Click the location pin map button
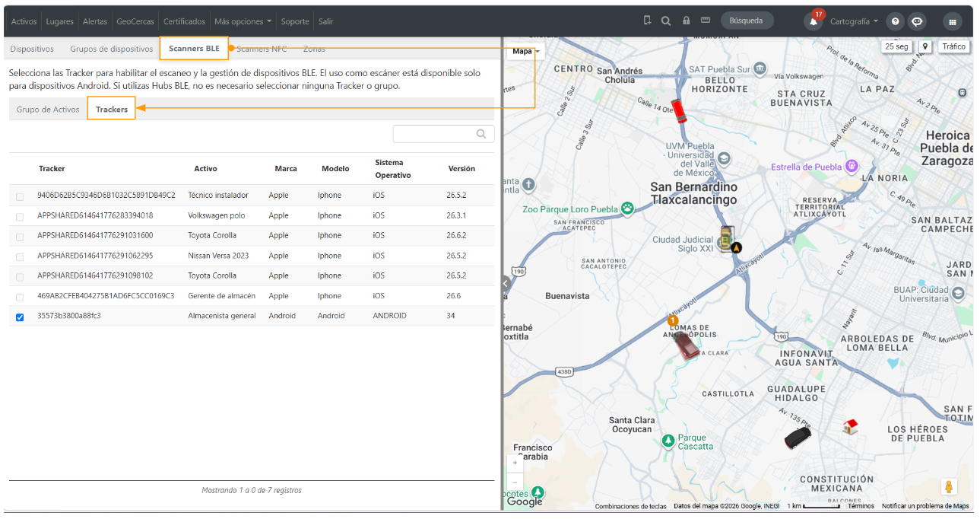Image resolution: width=980 pixels, height=519 pixels. pyautogui.click(x=925, y=46)
